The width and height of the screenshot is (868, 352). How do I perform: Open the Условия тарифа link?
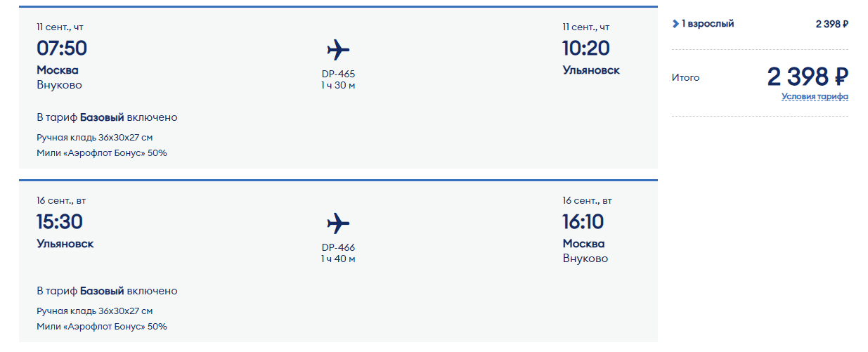coord(815,97)
